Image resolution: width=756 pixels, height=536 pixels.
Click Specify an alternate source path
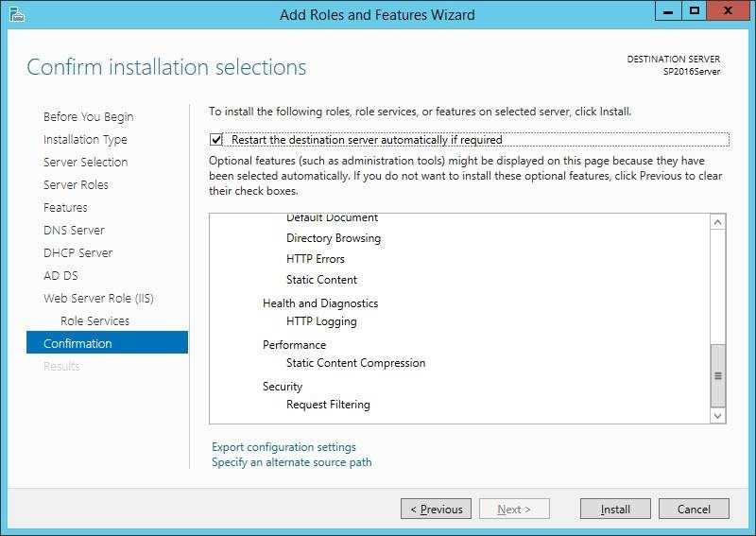click(x=292, y=462)
